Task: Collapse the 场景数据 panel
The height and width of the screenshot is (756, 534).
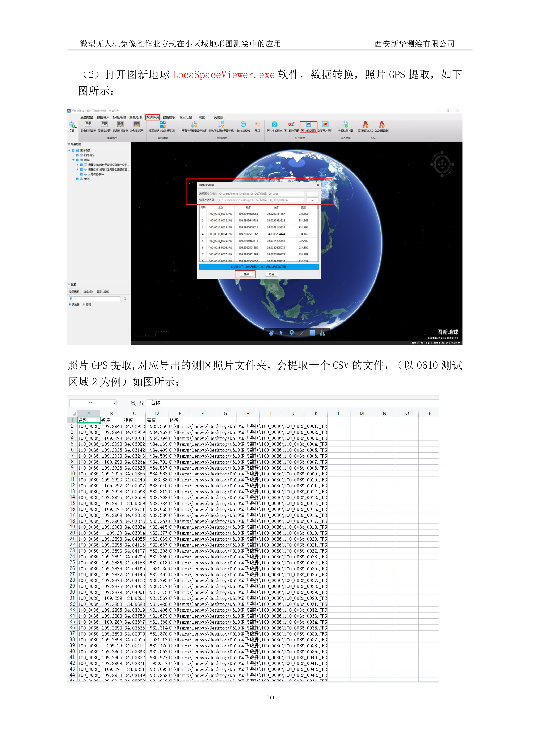Action: coord(69,144)
